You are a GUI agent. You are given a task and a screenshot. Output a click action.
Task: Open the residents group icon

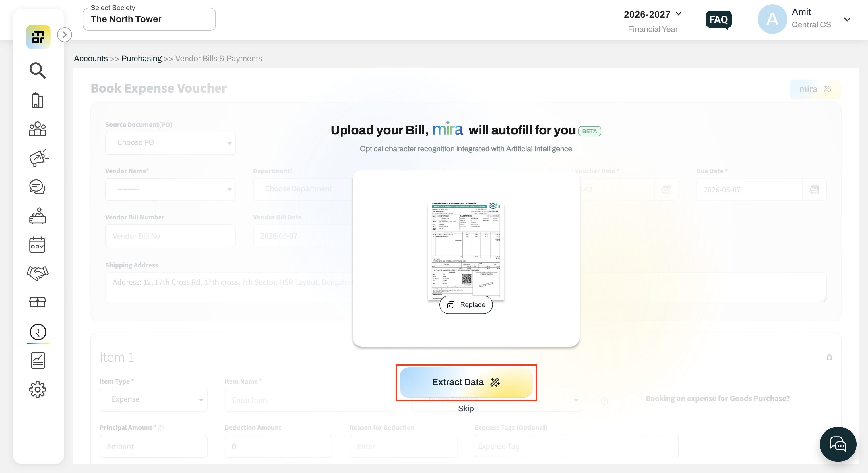(38, 129)
